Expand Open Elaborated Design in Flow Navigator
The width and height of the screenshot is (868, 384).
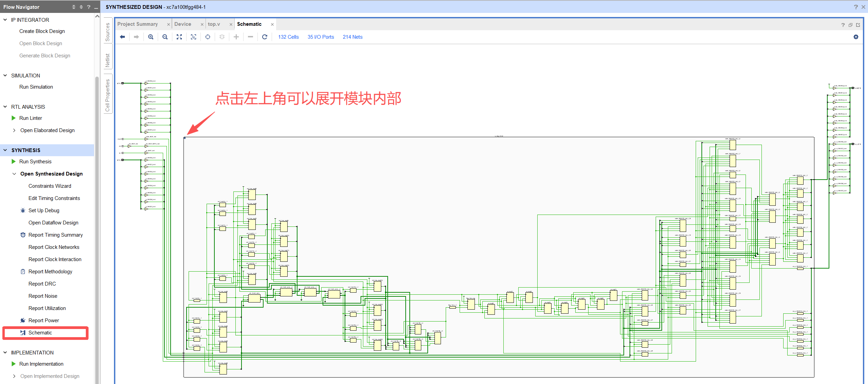[14, 130]
